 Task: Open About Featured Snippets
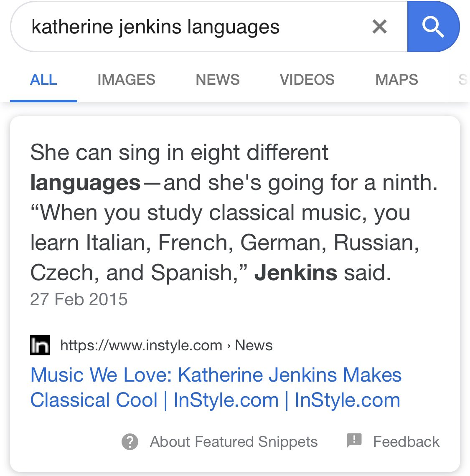(234, 442)
